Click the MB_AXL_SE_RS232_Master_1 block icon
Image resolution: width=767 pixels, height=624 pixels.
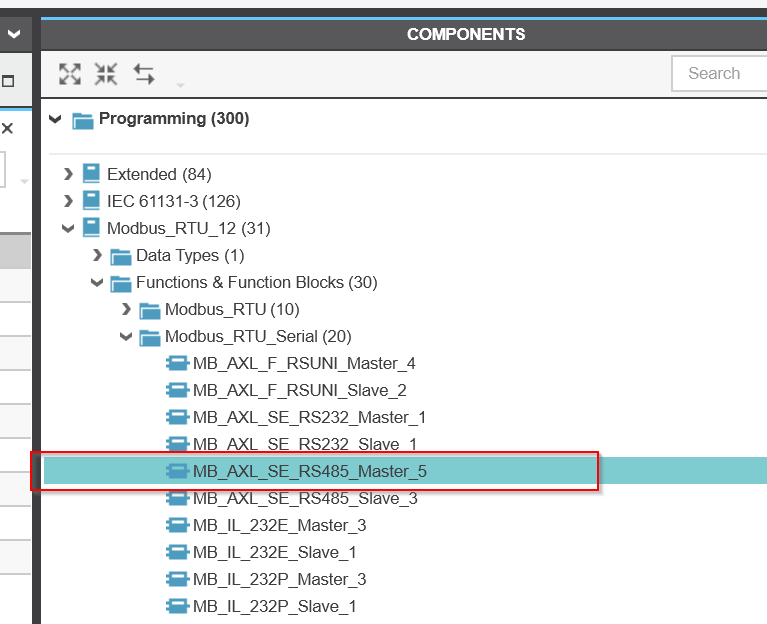click(177, 417)
